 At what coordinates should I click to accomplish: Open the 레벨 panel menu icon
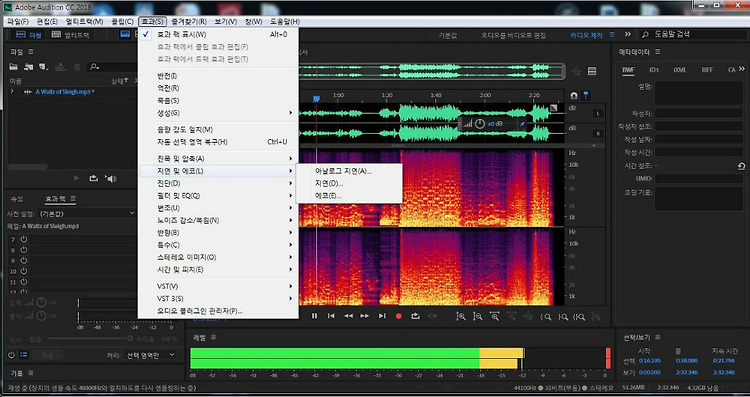[x=213, y=337]
